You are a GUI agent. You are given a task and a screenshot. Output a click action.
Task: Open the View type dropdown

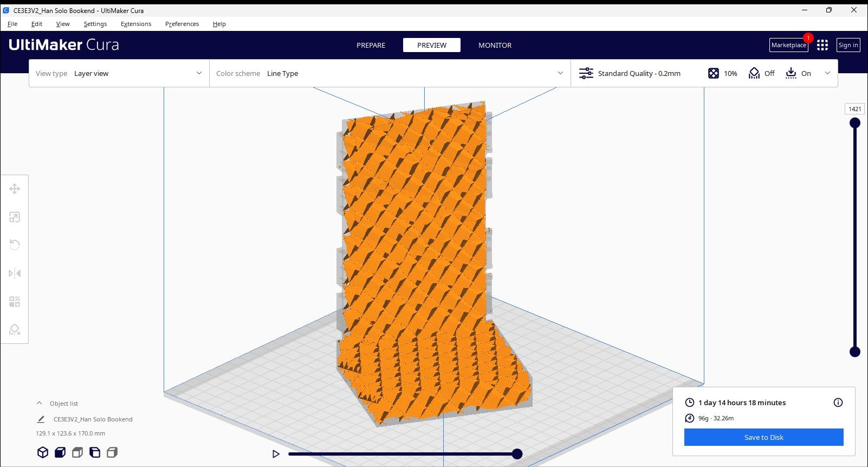point(119,73)
